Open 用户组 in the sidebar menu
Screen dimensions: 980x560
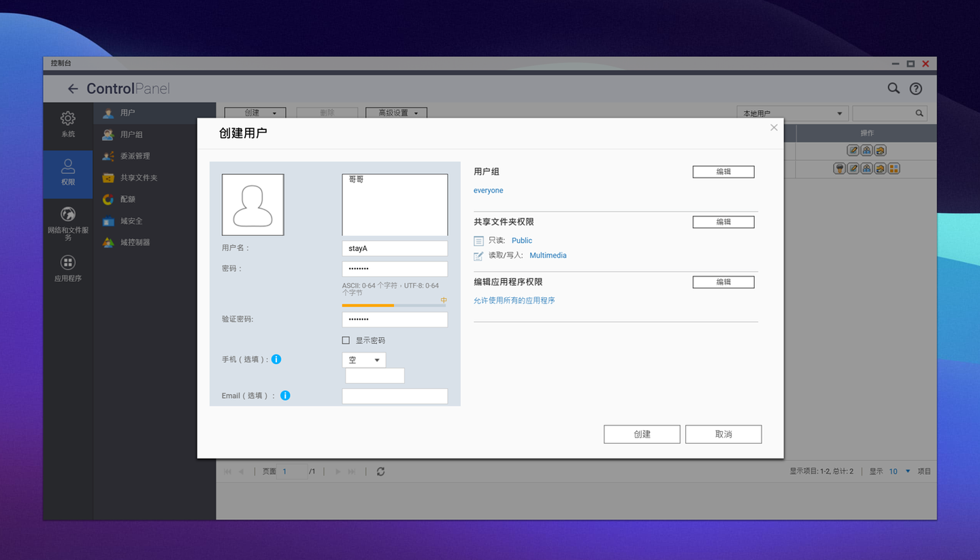pos(154,135)
